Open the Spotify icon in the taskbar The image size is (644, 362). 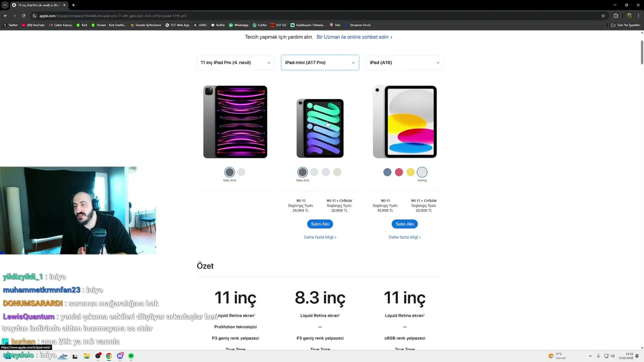point(131,356)
